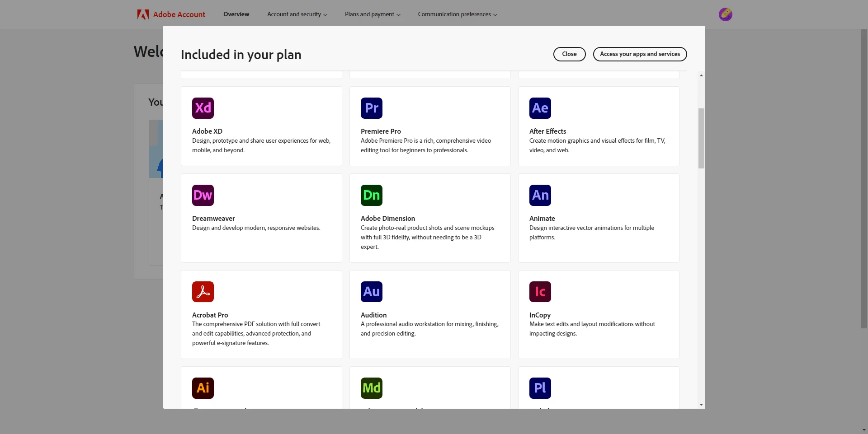Click 'The comprehensive PDF solution' description

tap(256, 334)
